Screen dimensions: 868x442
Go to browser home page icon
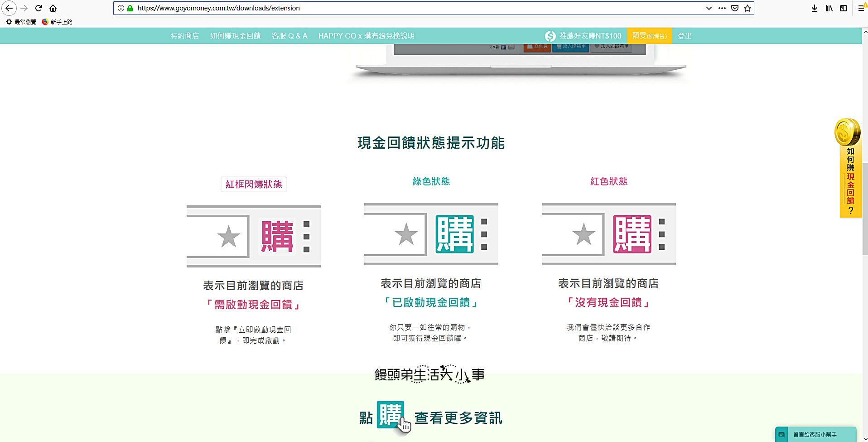coord(53,8)
